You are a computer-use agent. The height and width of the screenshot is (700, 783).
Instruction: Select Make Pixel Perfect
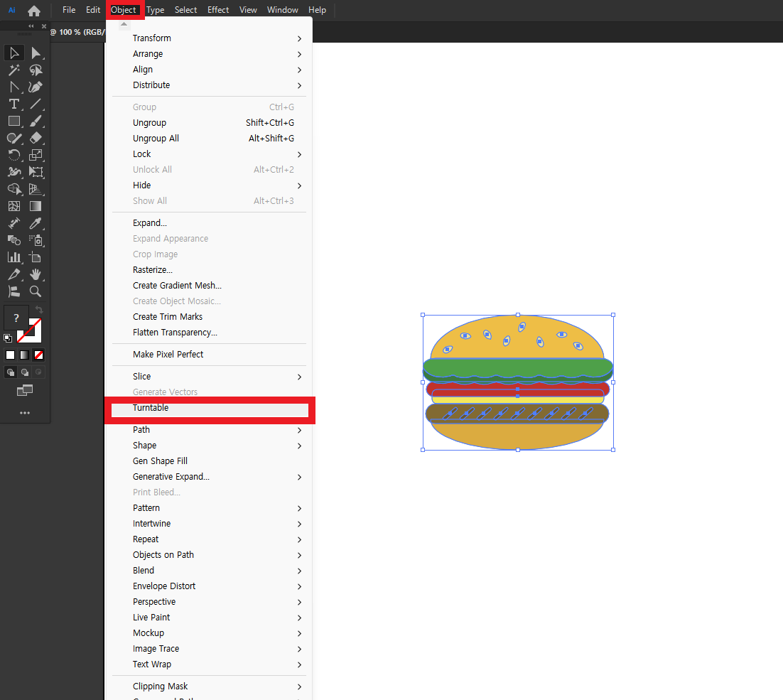tap(209, 355)
